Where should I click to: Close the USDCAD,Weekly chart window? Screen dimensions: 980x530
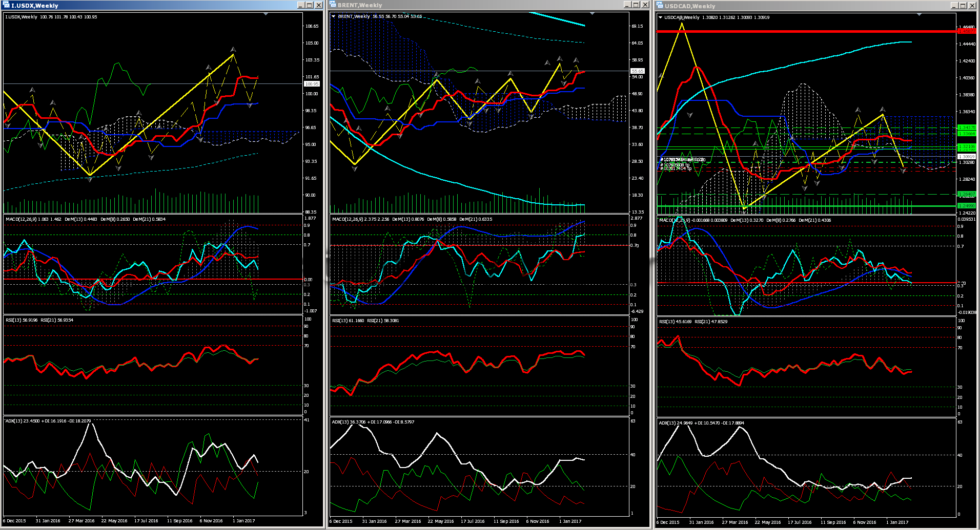[x=972, y=6]
